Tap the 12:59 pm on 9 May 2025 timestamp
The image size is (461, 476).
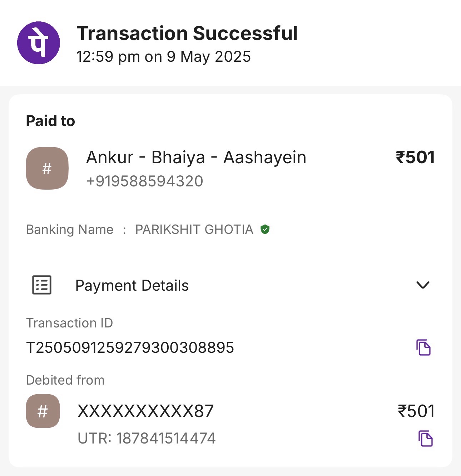pos(164,57)
